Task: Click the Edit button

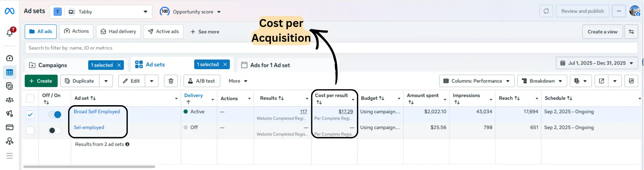Action: [x=131, y=81]
